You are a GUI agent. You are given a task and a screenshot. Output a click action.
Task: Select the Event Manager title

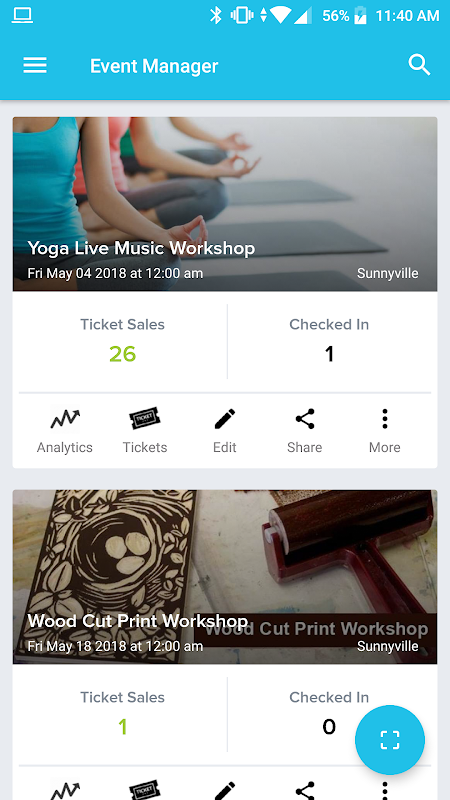[x=154, y=66]
